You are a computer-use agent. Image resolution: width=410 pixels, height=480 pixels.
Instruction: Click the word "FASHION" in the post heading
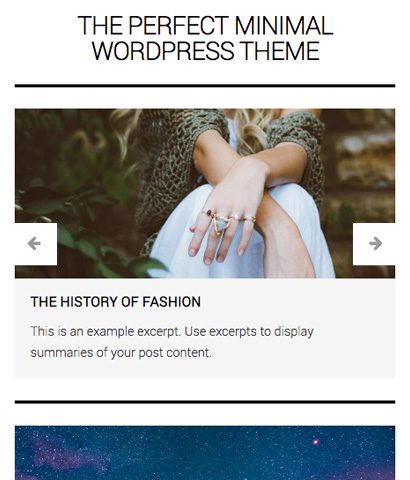[x=171, y=302]
